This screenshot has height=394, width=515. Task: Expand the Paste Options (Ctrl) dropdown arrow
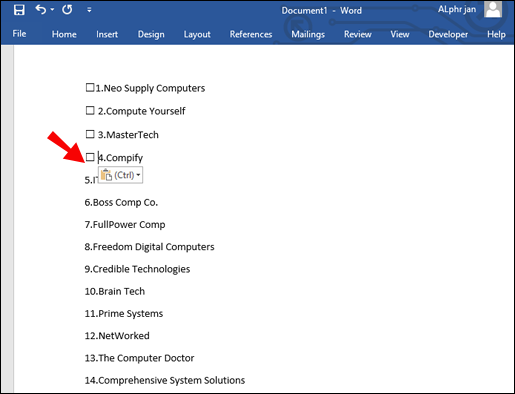pos(138,175)
